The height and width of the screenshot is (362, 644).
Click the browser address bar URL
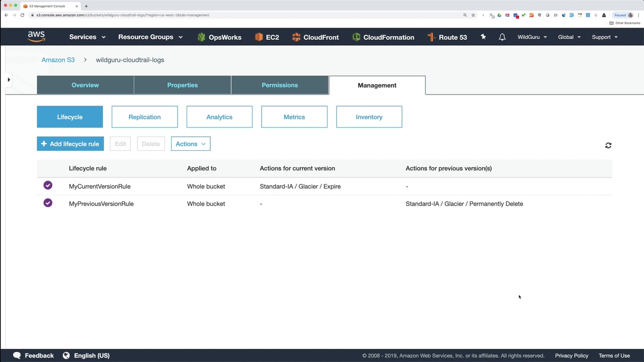tap(123, 15)
